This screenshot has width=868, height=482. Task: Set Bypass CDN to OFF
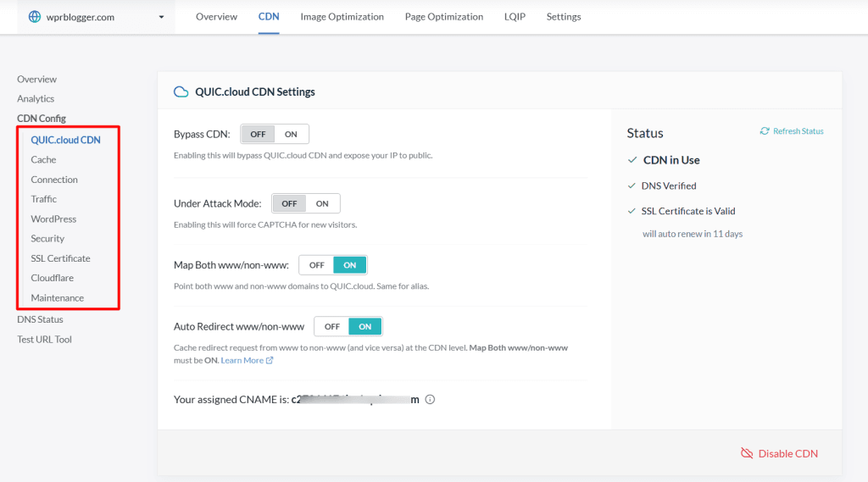(258, 134)
